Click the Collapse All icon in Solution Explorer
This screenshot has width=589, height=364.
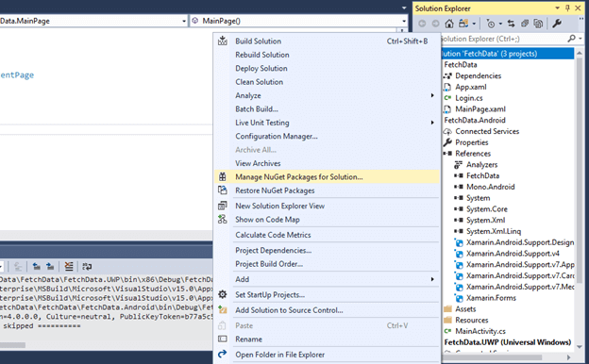tap(525, 24)
